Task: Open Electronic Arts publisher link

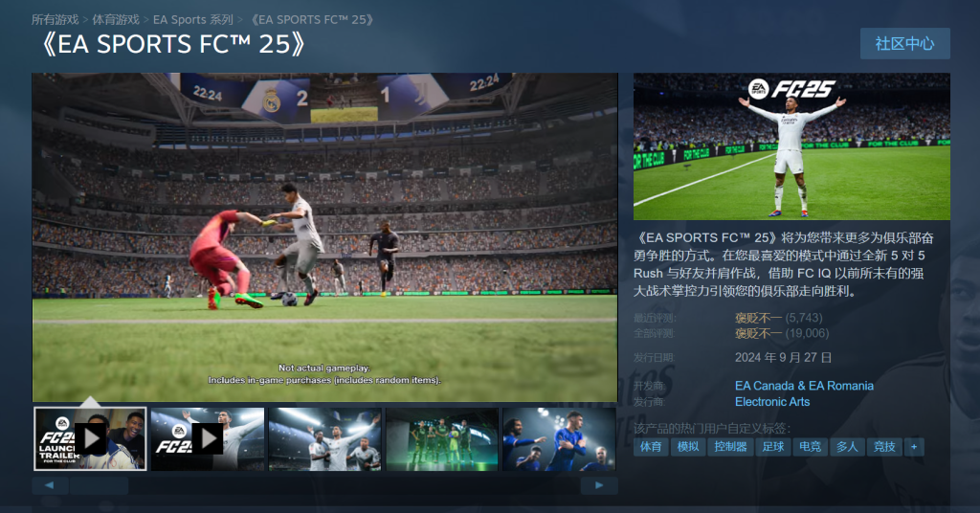Action: 772,402
